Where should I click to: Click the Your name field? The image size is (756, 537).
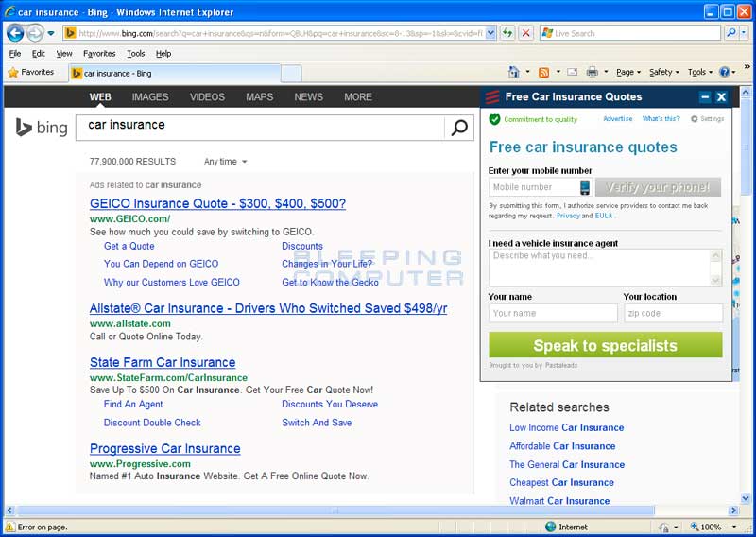(553, 313)
